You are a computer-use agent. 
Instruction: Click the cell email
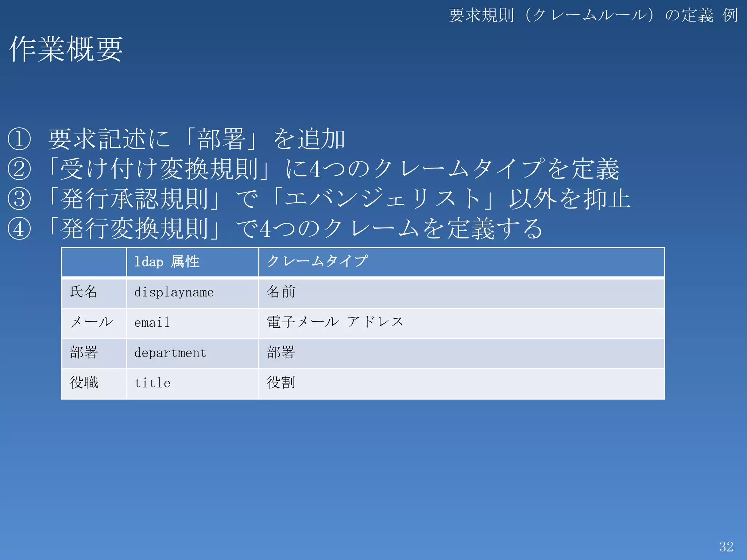tap(193, 323)
